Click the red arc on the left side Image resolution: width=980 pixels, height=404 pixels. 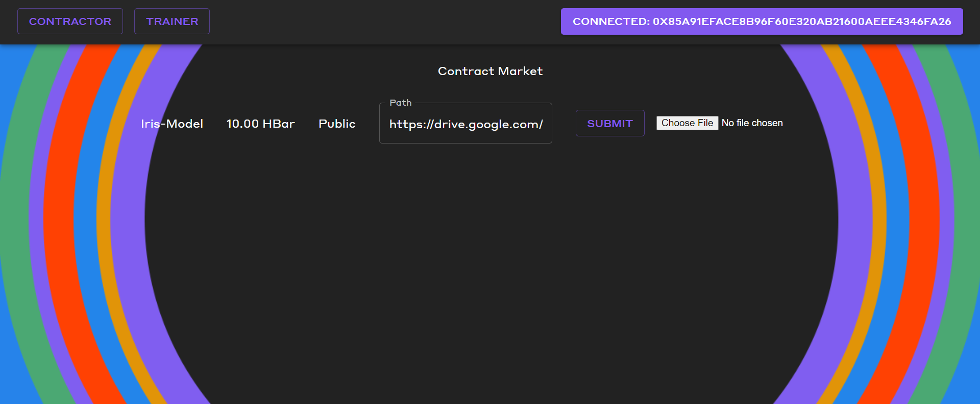(x=59, y=220)
